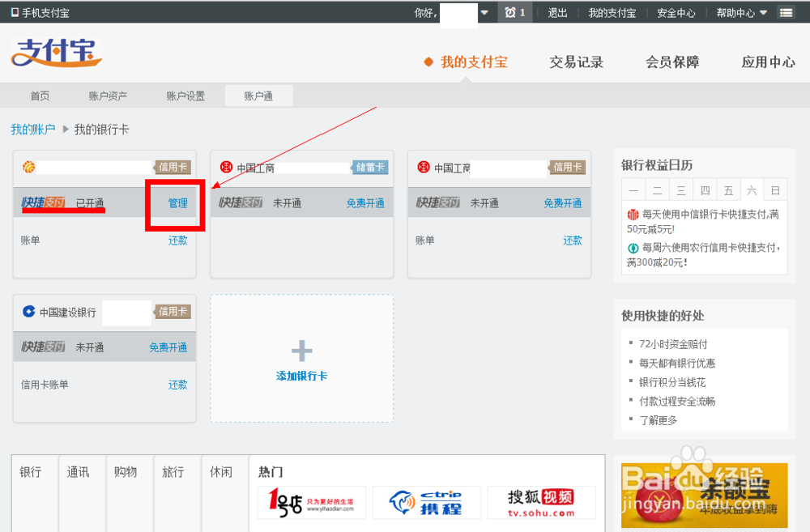
Task: Switch to the 通讯 category tab
Action: pos(78,471)
